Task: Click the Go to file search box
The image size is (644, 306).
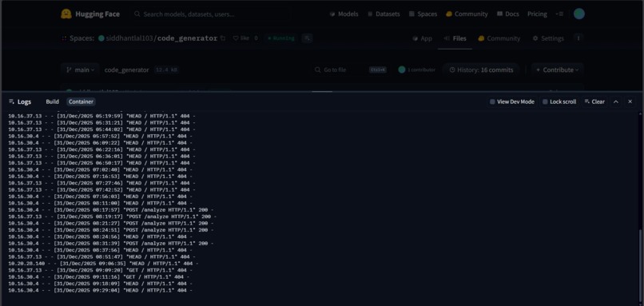Action: click(350, 70)
